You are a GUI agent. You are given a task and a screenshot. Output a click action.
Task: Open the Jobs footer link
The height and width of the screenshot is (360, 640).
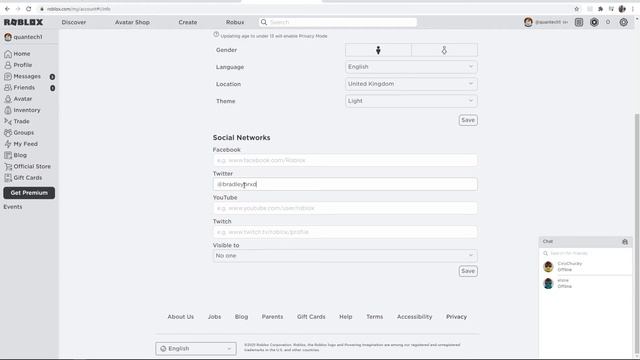(214, 317)
